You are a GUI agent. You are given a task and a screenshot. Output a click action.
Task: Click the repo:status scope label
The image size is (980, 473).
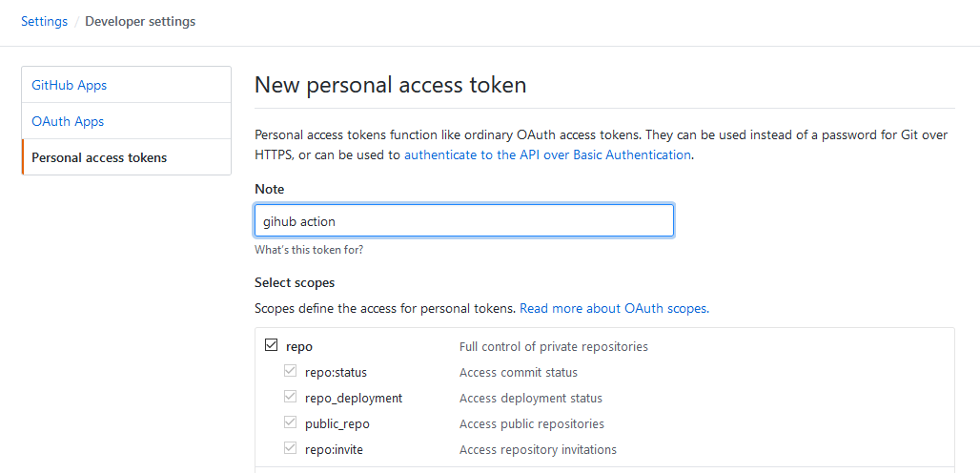pyautogui.click(x=336, y=373)
